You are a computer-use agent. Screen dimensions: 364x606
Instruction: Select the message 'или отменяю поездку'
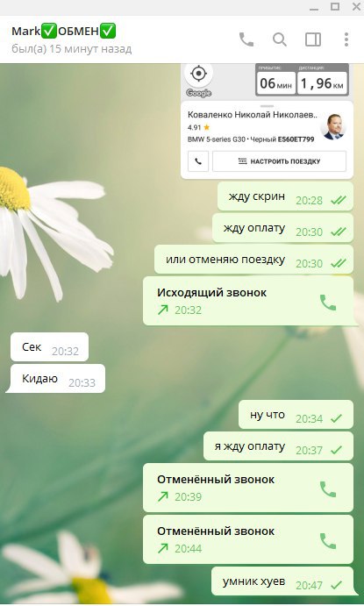tap(253, 260)
